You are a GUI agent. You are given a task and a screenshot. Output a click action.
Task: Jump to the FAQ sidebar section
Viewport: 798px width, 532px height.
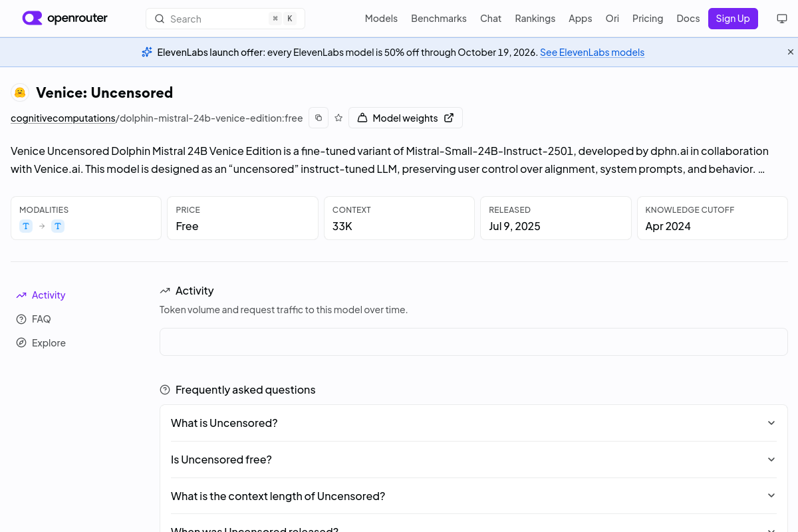coord(41,319)
